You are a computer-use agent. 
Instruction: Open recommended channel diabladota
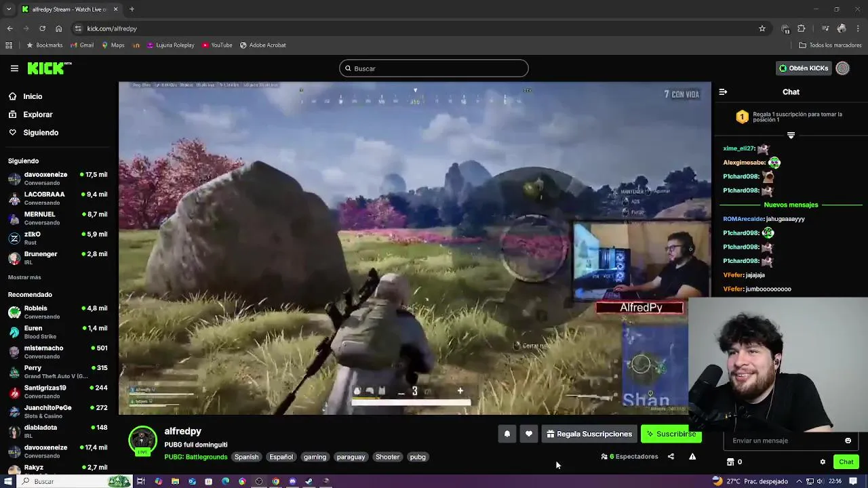click(x=58, y=431)
